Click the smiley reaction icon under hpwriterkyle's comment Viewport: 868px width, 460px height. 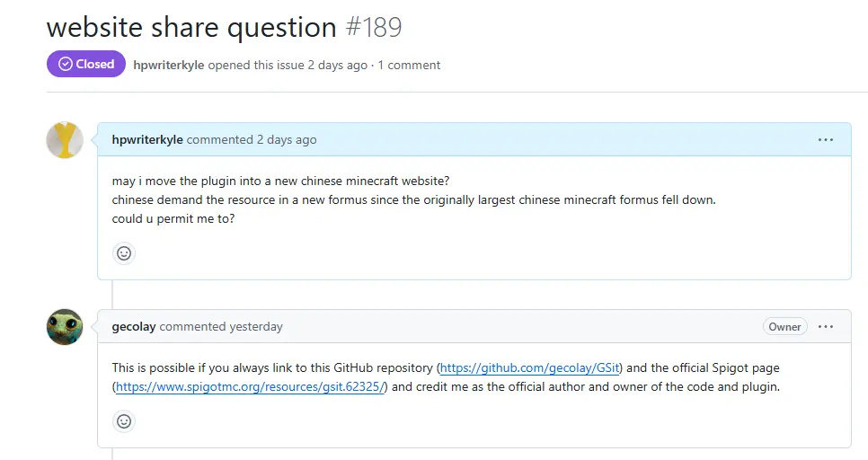(124, 253)
